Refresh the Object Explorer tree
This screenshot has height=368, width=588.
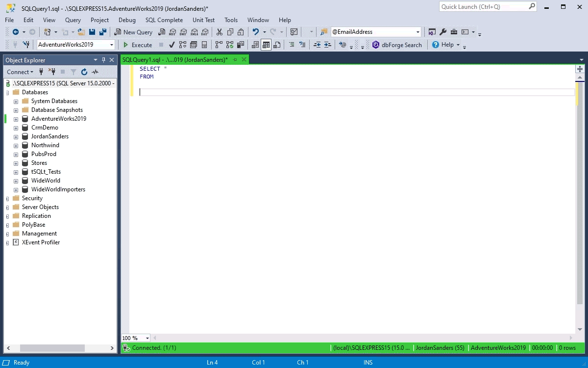[x=84, y=72]
